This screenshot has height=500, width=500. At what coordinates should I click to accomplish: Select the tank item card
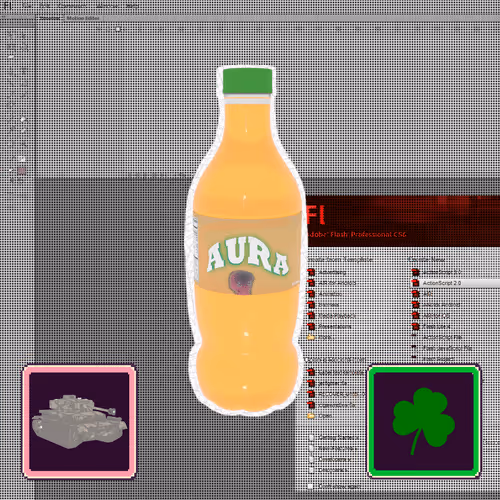pyautogui.click(x=79, y=422)
